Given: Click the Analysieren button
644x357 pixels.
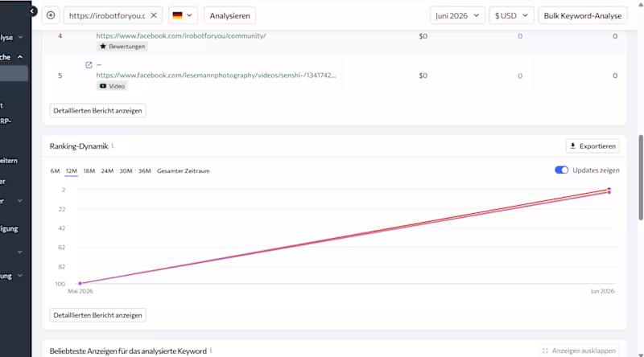Looking at the screenshot, I should [x=229, y=15].
